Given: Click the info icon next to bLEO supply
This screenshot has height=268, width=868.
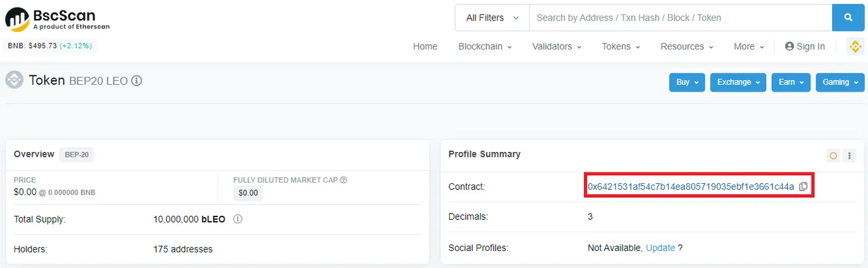Looking at the screenshot, I should [x=238, y=219].
